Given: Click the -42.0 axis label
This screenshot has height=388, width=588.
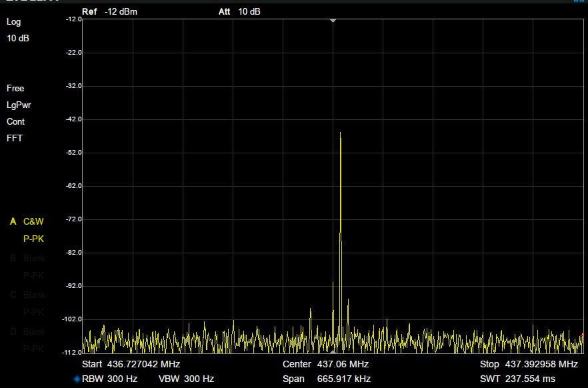Looking at the screenshot, I should pyautogui.click(x=73, y=119).
